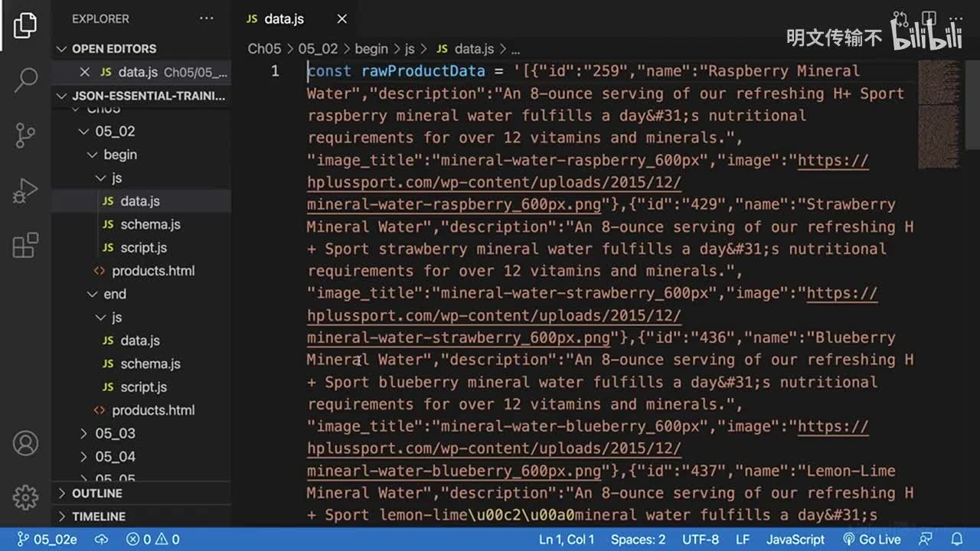980x551 pixels.
Task: Open schema.js in end/js folder
Action: (142, 364)
